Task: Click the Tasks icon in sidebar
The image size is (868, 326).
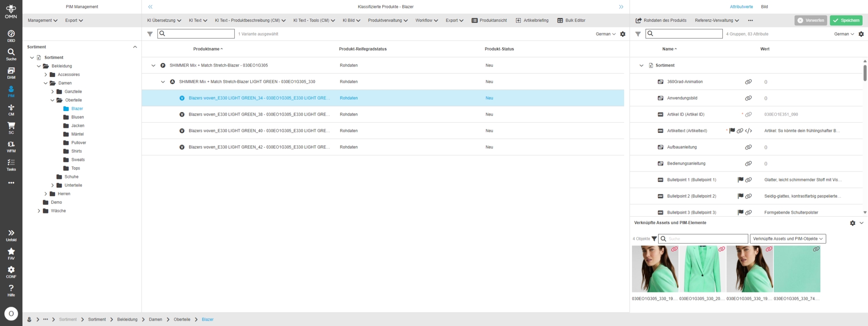Action: 11,165
